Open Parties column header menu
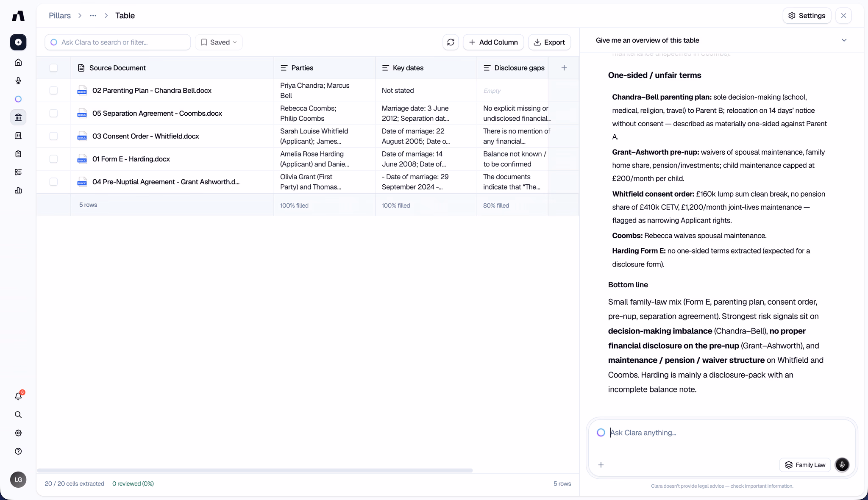Image resolution: width=868 pixels, height=500 pixels. coord(324,68)
